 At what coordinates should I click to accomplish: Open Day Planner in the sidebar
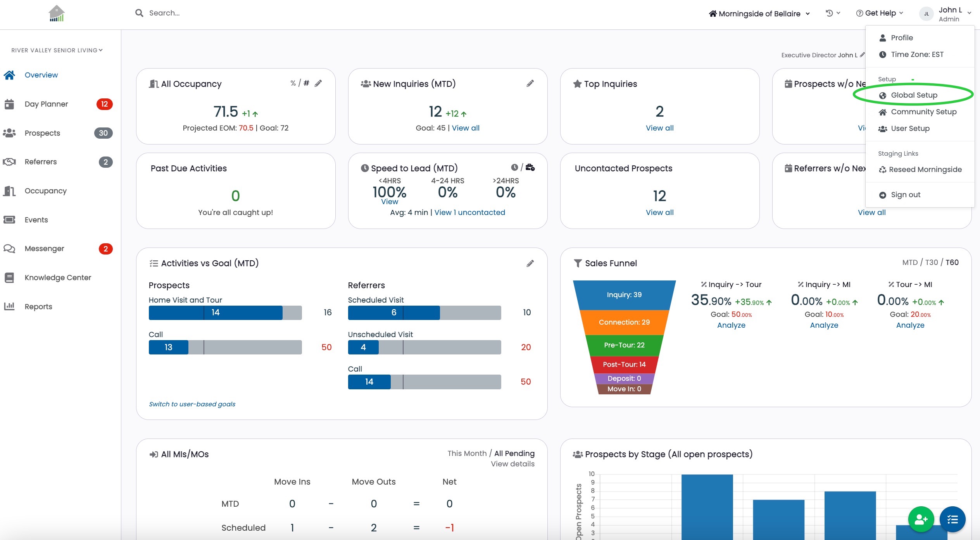click(x=46, y=104)
